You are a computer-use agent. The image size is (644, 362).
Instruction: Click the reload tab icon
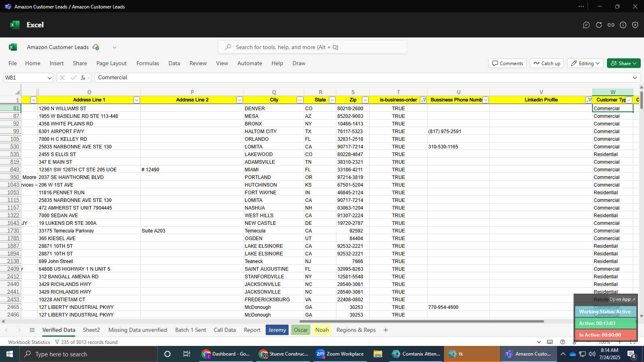(599, 25)
